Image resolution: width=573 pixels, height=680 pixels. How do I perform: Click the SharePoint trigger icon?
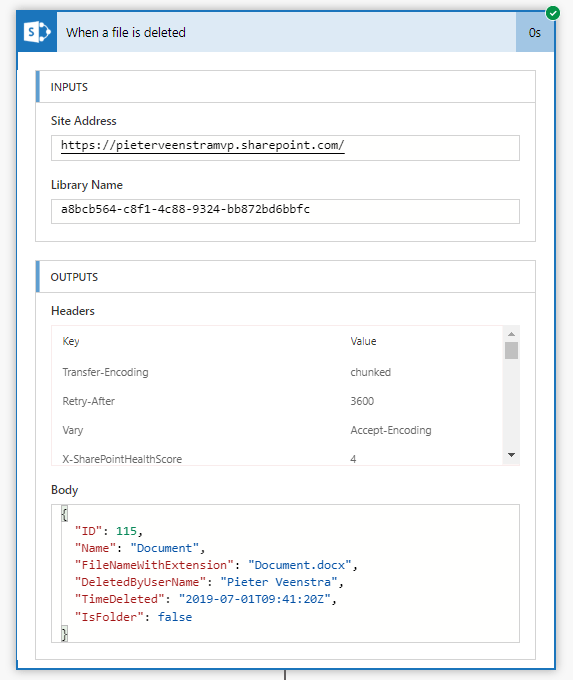tap(37, 32)
